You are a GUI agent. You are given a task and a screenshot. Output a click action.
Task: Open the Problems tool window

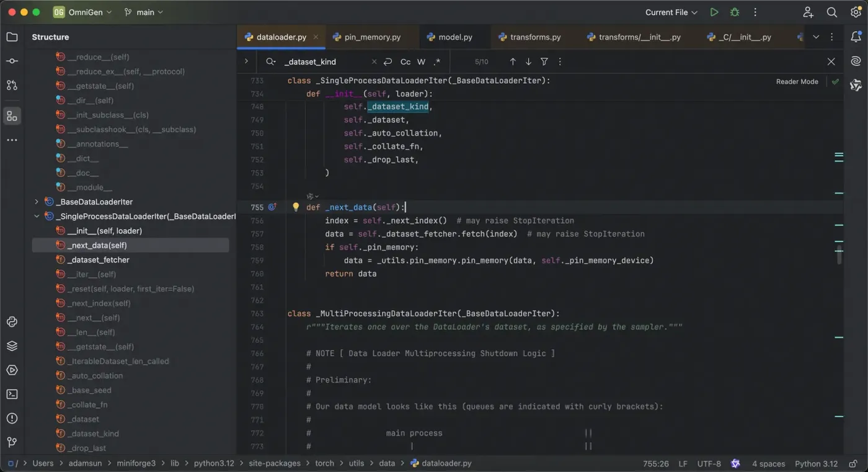[x=12, y=419]
